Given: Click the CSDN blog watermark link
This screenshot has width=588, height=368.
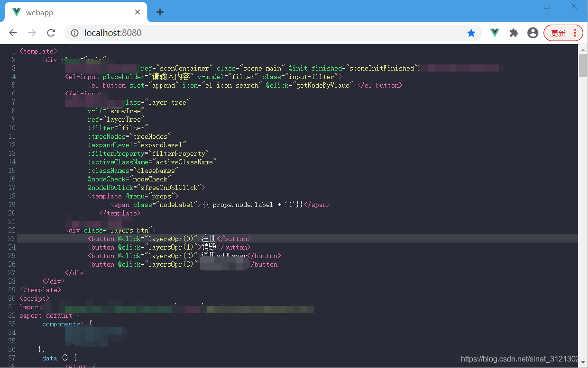Looking at the screenshot, I should coord(518,359).
